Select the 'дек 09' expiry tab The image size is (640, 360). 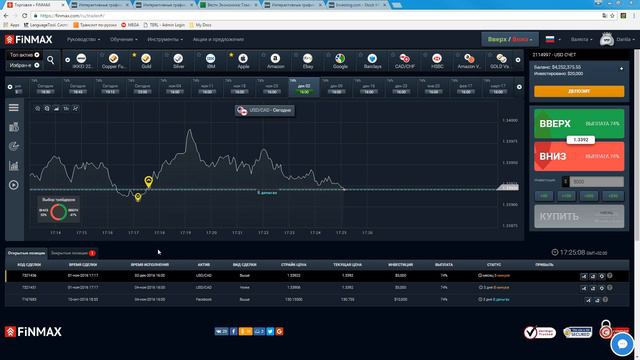point(336,88)
